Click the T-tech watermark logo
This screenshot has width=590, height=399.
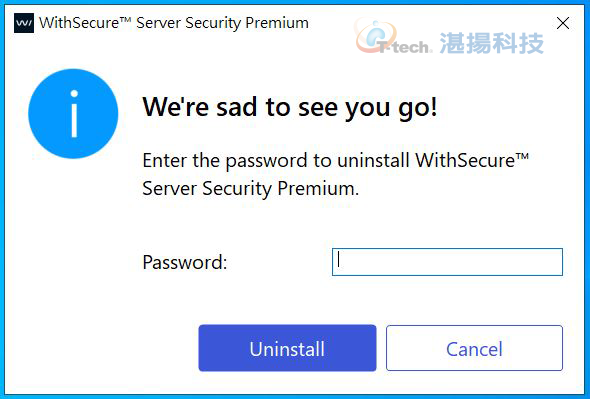click(393, 37)
